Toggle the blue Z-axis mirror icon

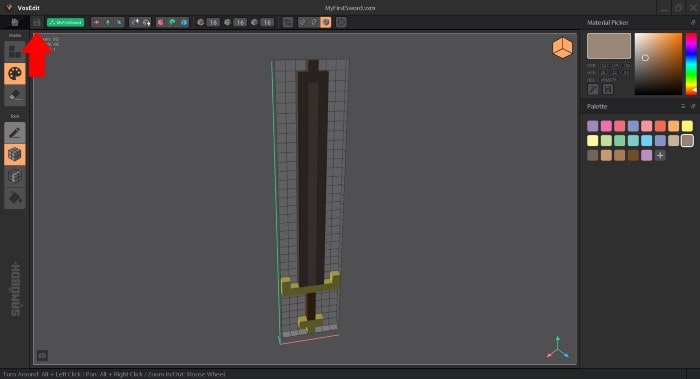click(x=119, y=22)
